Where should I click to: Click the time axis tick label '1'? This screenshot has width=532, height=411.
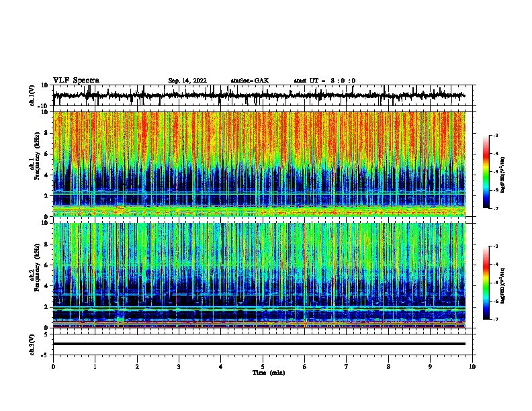(95, 367)
